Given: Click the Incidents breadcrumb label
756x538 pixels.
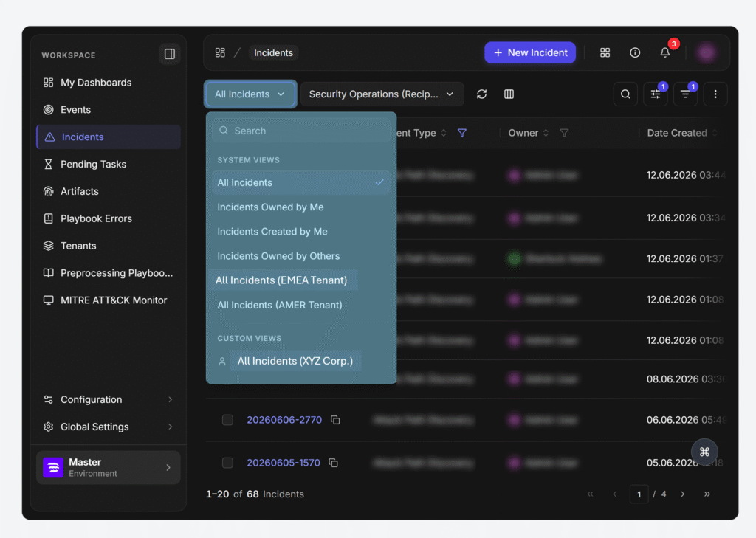Looking at the screenshot, I should (273, 52).
